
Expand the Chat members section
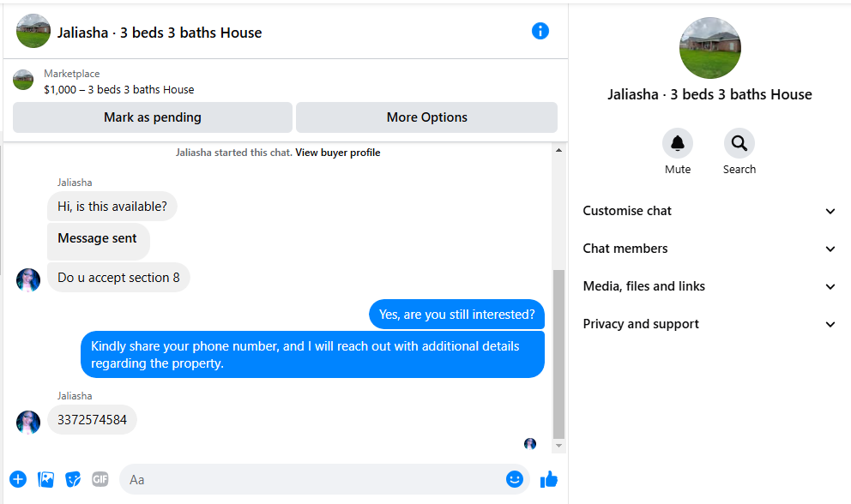click(x=709, y=249)
